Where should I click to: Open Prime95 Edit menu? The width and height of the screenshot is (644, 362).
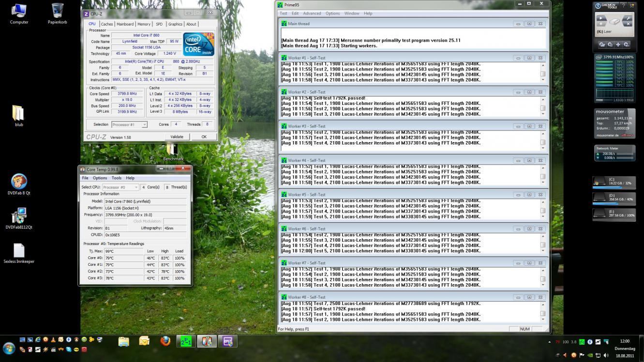295,13
